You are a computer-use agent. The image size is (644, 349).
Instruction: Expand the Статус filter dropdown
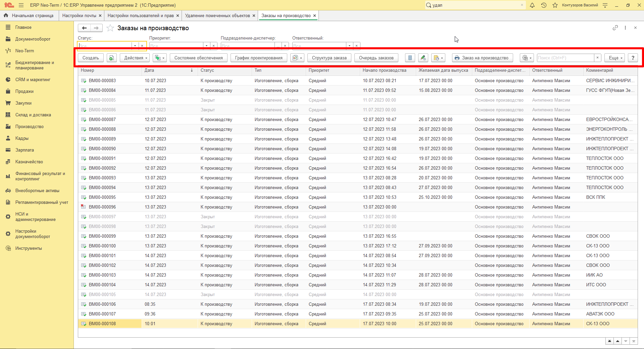click(x=135, y=46)
